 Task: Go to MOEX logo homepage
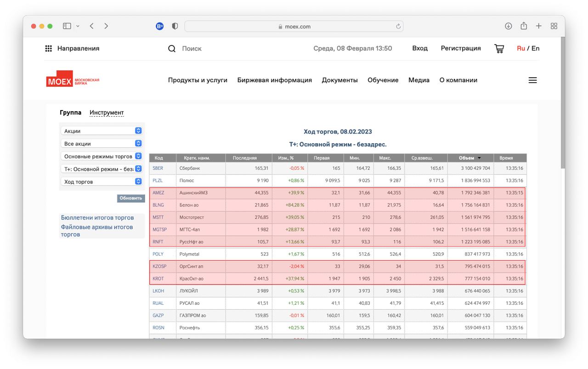click(x=73, y=79)
